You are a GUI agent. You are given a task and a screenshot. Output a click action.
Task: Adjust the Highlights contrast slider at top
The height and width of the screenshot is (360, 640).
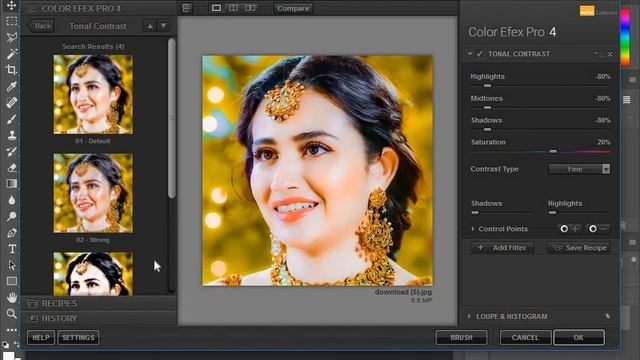pos(487,86)
